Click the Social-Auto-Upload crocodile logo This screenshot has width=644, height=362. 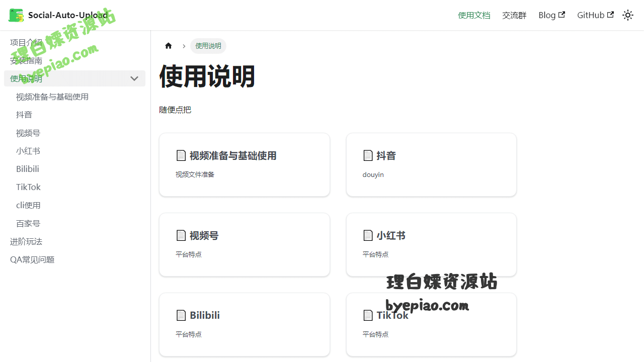click(x=16, y=15)
